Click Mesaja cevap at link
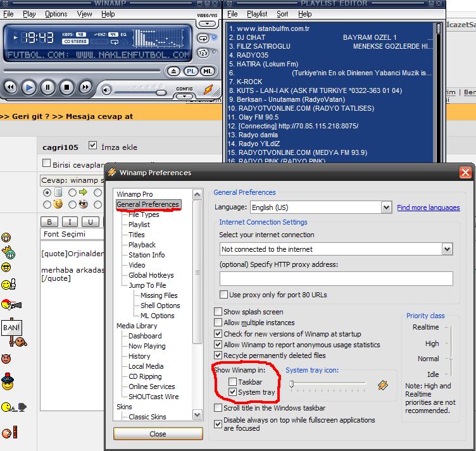Viewport: 476px width, 451px height. click(x=99, y=116)
